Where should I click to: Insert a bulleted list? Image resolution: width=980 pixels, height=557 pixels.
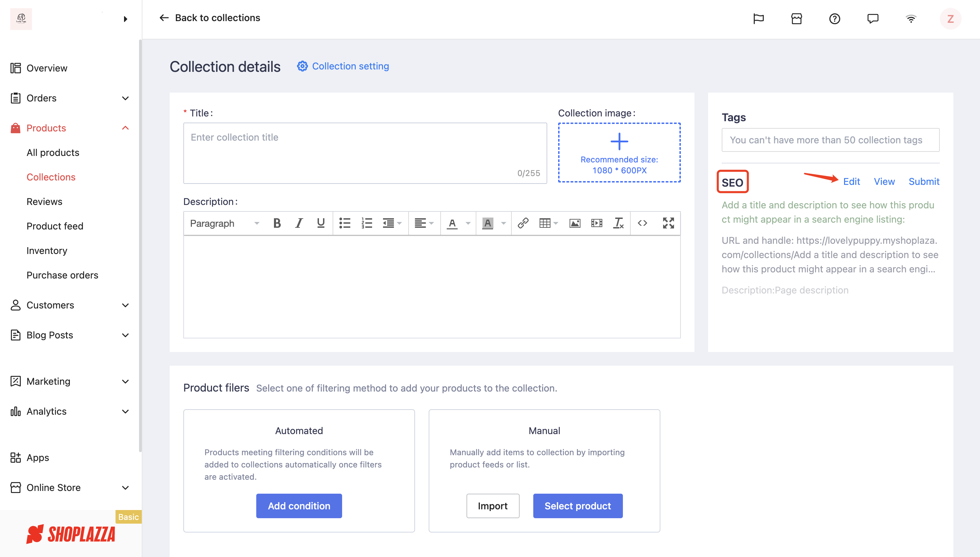[345, 223]
